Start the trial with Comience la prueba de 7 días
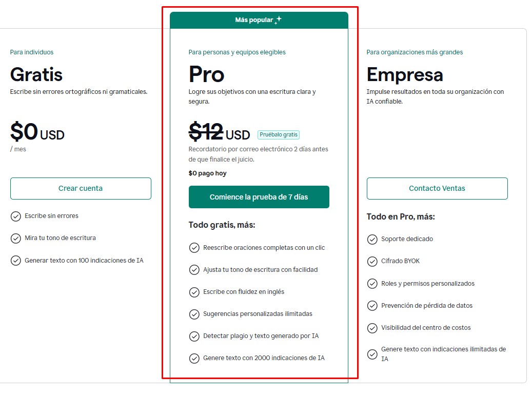Viewport: 532px width, 396px height. 259,197
